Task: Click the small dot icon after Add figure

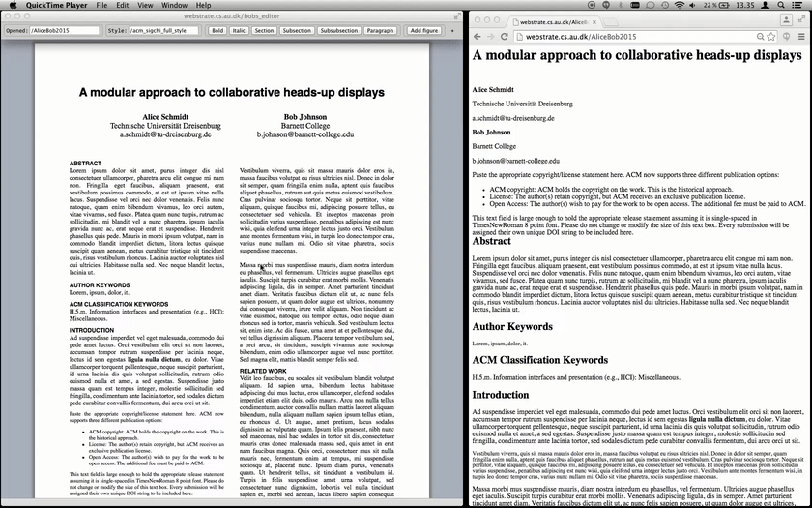Action: point(452,31)
